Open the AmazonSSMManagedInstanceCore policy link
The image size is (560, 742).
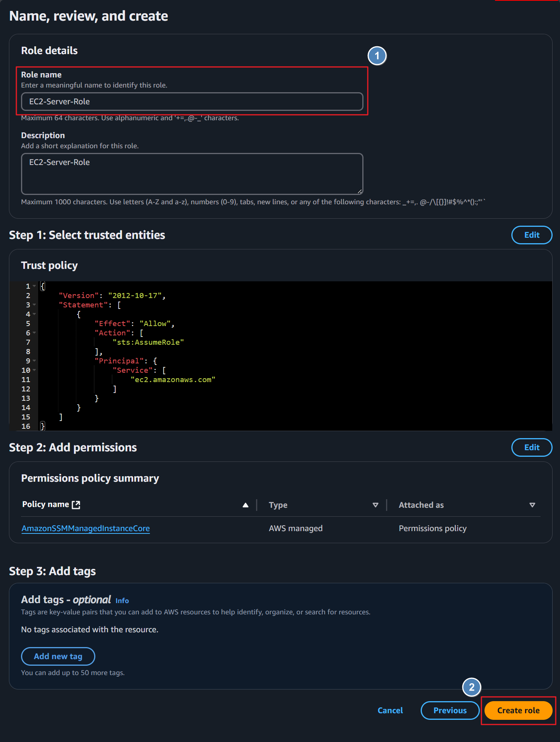86,528
